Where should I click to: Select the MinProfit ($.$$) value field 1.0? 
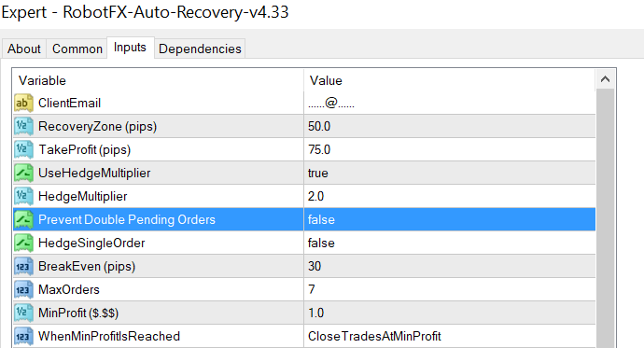pos(449,313)
